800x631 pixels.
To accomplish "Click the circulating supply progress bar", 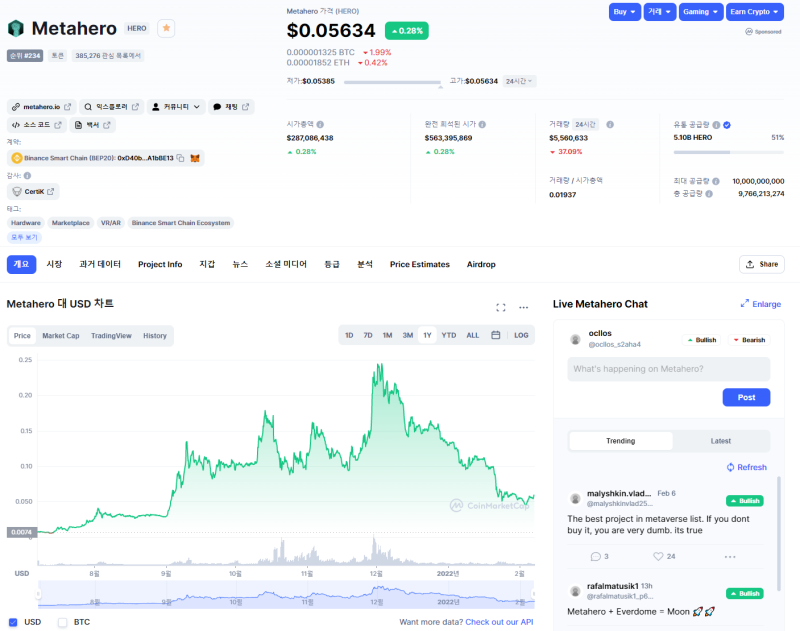I will (x=729, y=152).
